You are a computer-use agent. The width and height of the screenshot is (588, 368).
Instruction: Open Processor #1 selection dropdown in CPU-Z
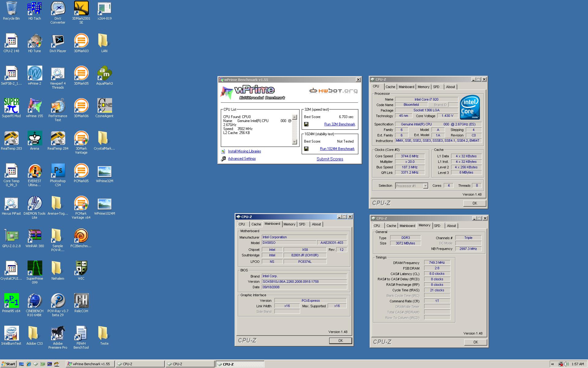pyautogui.click(x=425, y=186)
